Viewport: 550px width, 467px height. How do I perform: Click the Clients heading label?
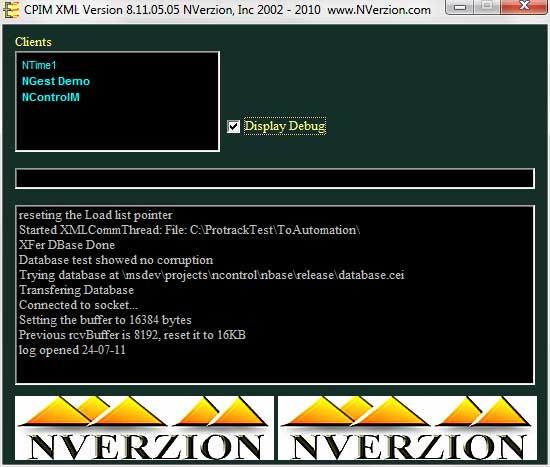click(33, 42)
